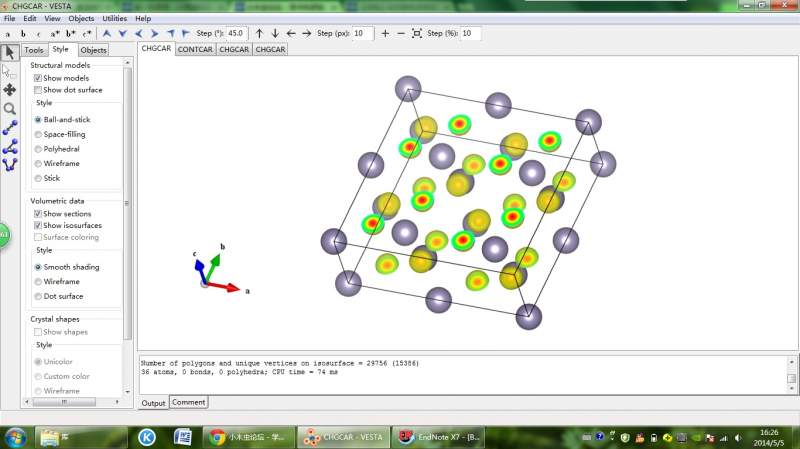
Task: Toggle Show models checkbox
Action: [38, 78]
